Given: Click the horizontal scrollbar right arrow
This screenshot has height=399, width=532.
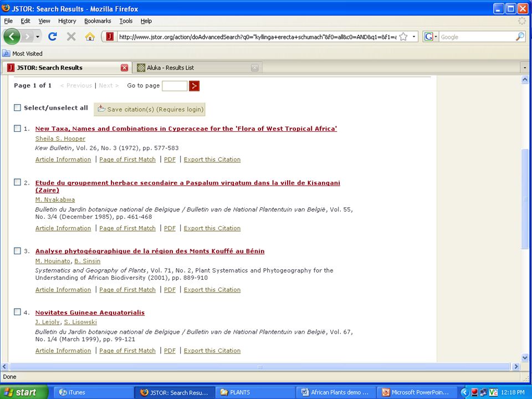Looking at the screenshot, I should click(x=516, y=366).
